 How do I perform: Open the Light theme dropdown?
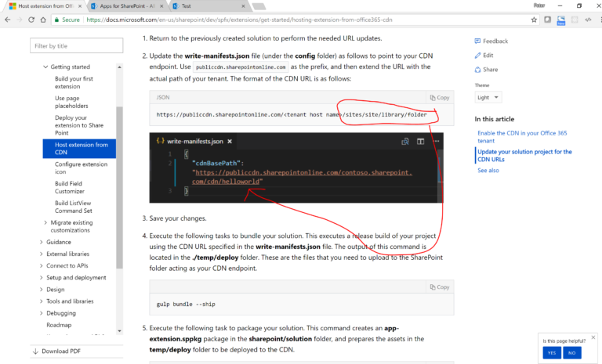[x=488, y=97]
